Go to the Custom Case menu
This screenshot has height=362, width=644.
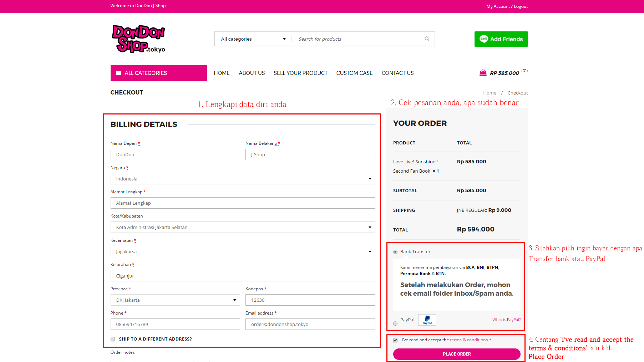[354, 73]
